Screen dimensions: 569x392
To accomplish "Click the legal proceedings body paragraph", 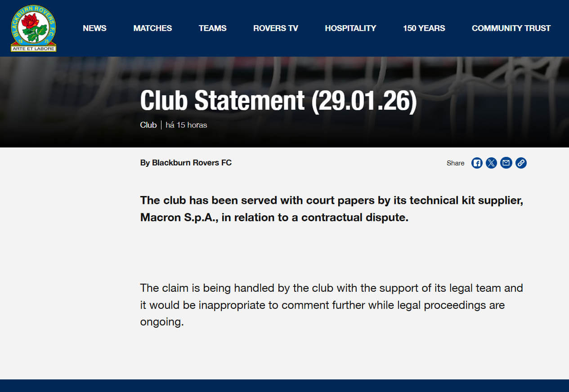I will (x=332, y=305).
